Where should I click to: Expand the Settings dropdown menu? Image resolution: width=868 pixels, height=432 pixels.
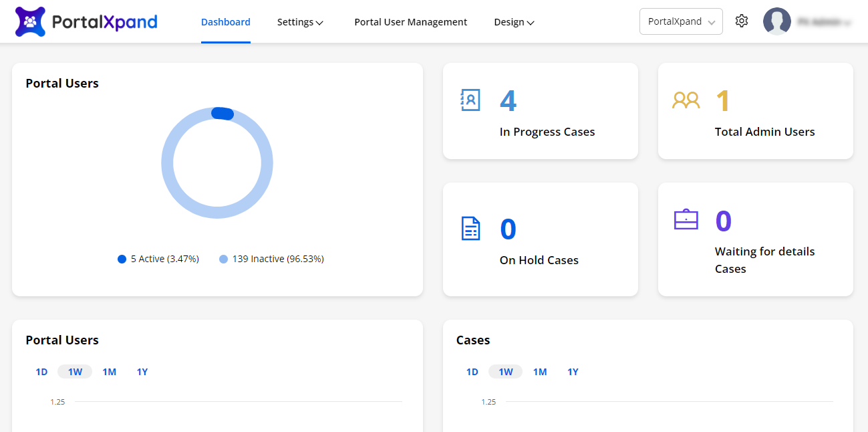pyautogui.click(x=300, y=22)
